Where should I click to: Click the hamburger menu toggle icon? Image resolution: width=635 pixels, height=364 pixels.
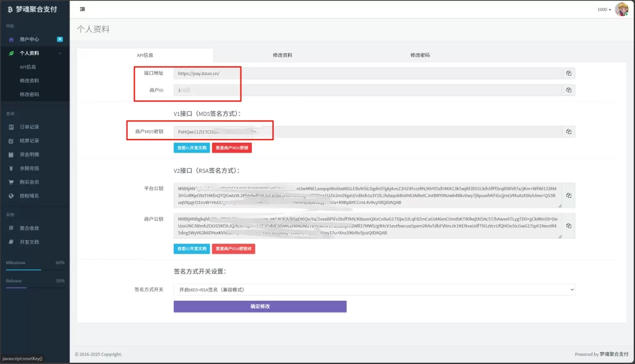click(x=83, y=9)
